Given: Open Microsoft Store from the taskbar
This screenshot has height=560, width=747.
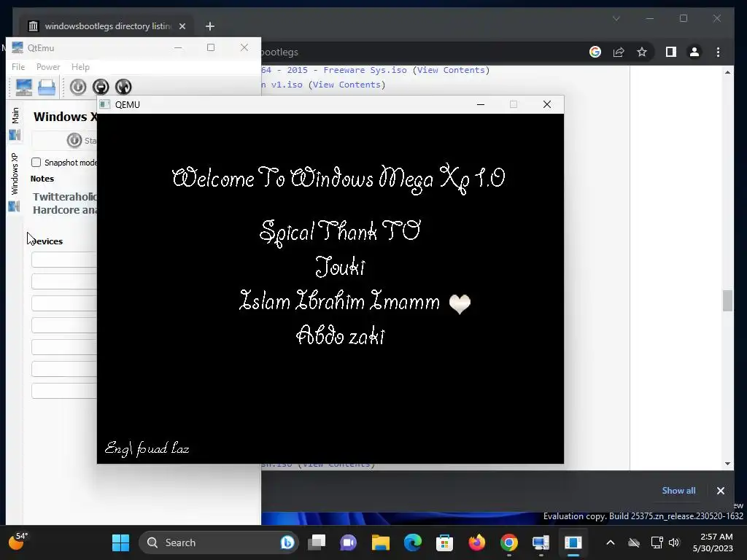Looking at the screenshot, I should coord(444,542).
